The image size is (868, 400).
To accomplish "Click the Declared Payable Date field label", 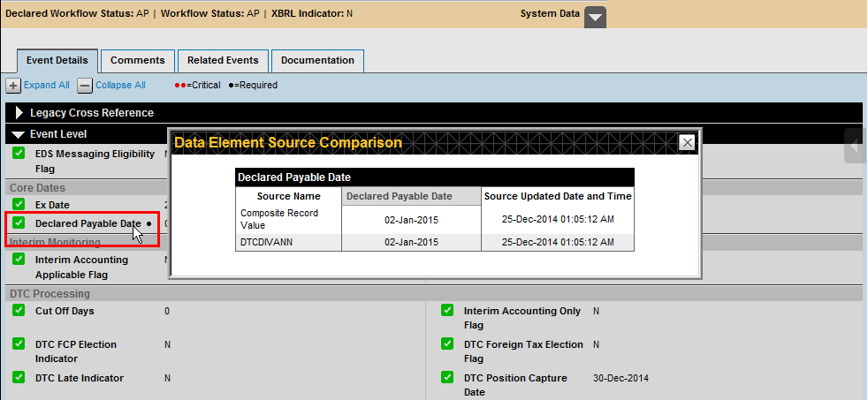I will [88, 223].
